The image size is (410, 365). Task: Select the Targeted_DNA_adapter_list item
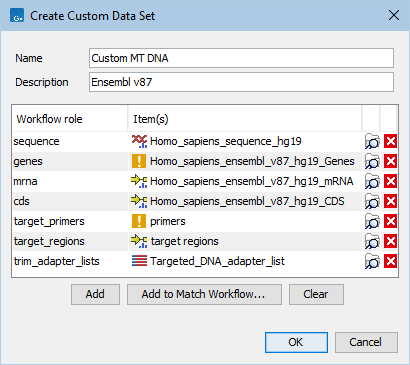click(x=217, y=261)
